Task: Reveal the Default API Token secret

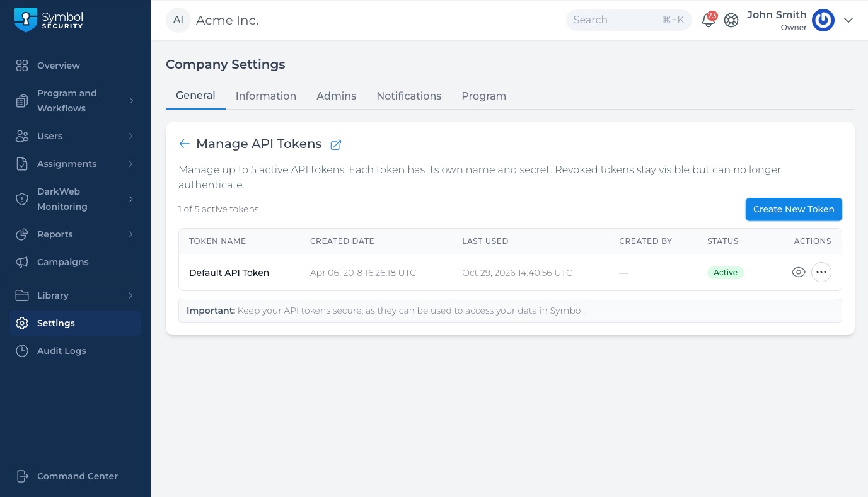Action: click(x=799, y=272)
